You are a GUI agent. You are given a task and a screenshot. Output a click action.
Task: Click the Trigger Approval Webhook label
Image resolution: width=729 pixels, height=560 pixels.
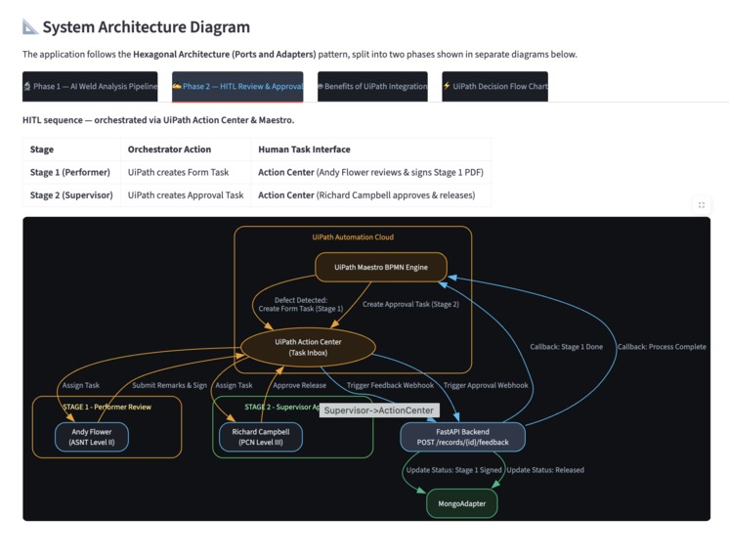486,385
